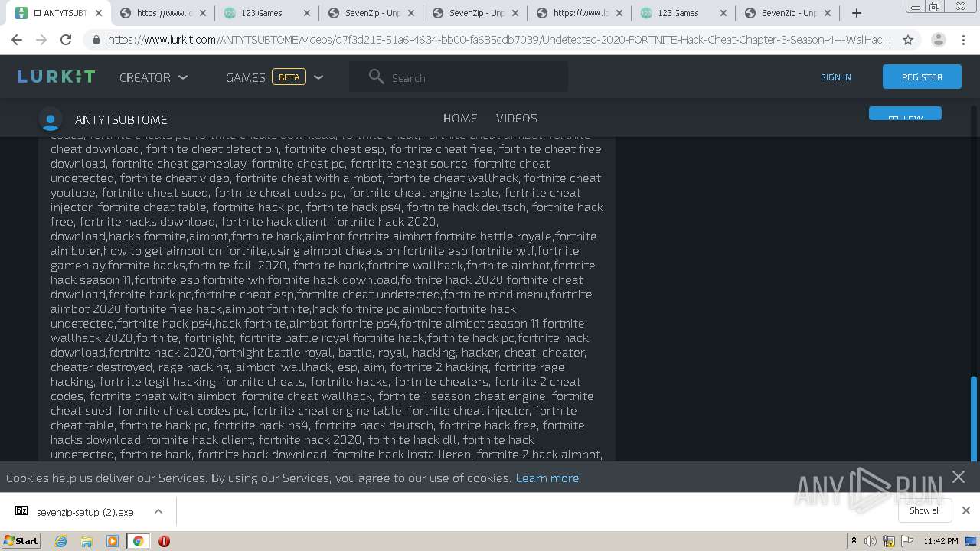Viewport: 980px width, 551px height.
Task: Open the Windows Start menu
Action: 21,541
